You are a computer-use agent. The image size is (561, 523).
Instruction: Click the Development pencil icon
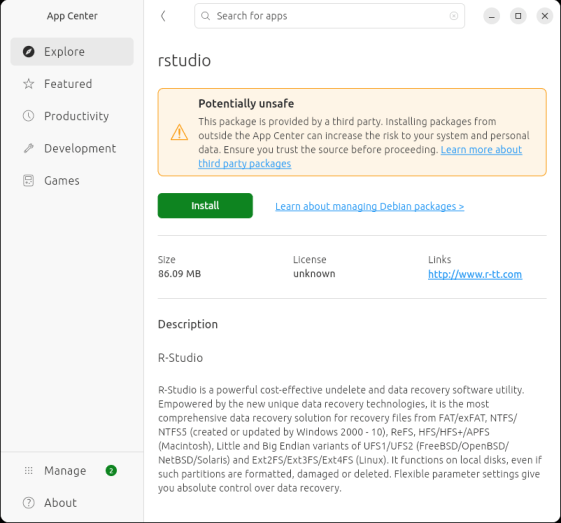[29, 148]
